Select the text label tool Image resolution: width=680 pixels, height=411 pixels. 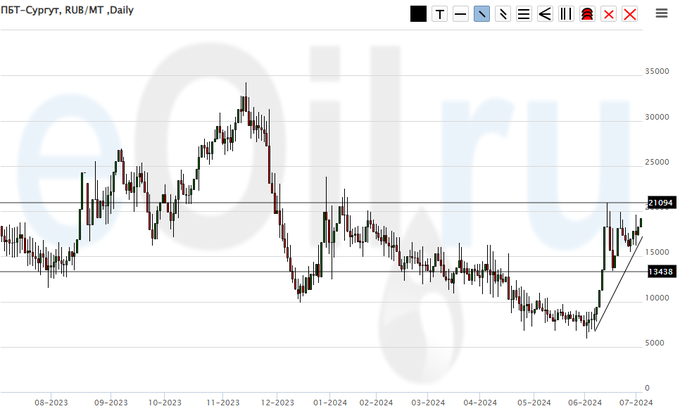coord(439,14)
